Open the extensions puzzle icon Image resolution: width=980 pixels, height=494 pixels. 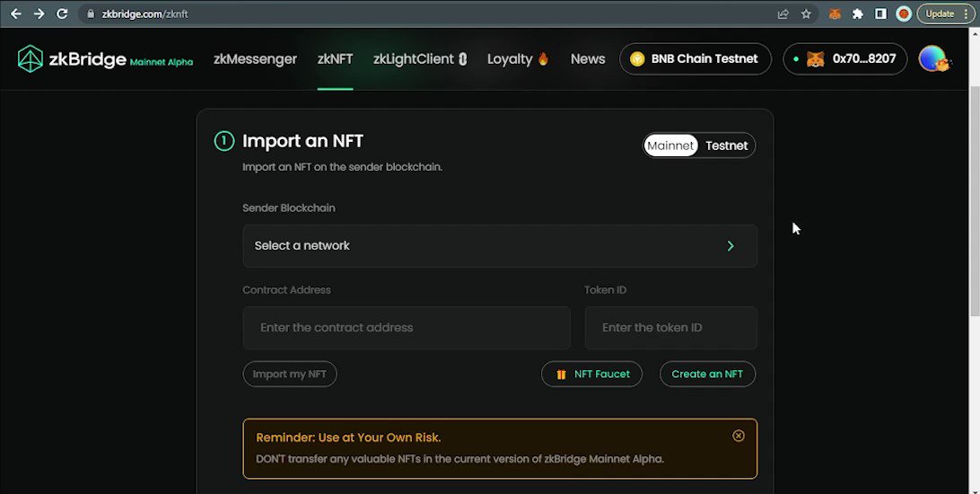coord(858,13)
